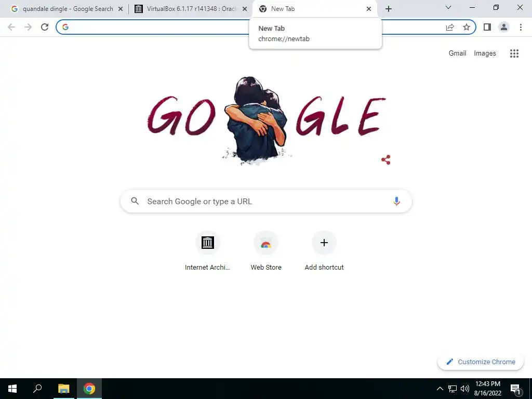Open Windows taskbar search
Image resolution: width=532 pixels, height=399 pixels.
tap(37, 389)
